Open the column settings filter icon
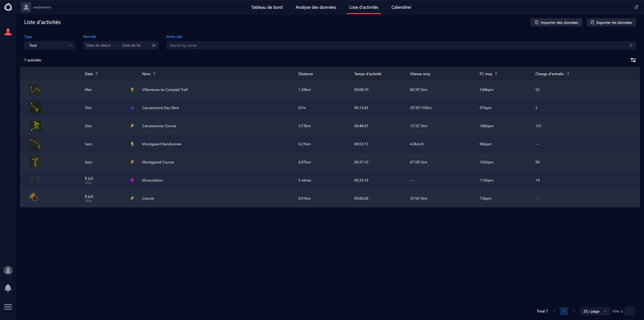Screen dimensions: 644x320 (633, 60)
